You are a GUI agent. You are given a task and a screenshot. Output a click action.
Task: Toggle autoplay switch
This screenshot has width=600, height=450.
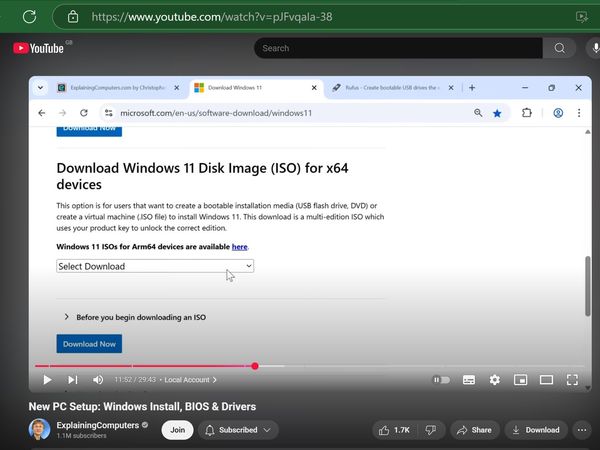[x=441, y=380]
